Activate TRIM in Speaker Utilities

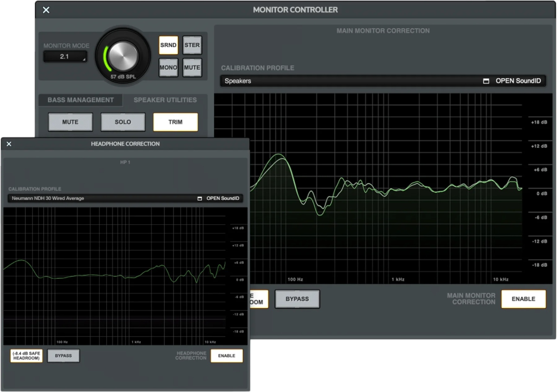[175, 122]
